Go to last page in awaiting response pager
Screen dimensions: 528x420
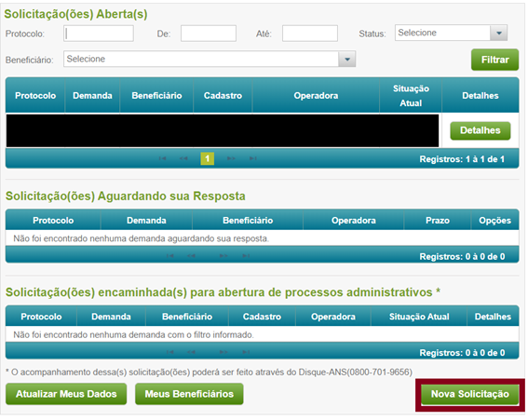pos(246,256)
